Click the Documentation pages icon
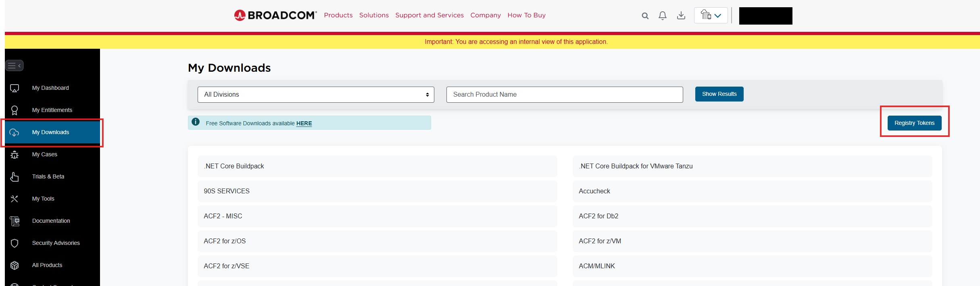This screenshot has width=980, height=286. click(15, 221)
